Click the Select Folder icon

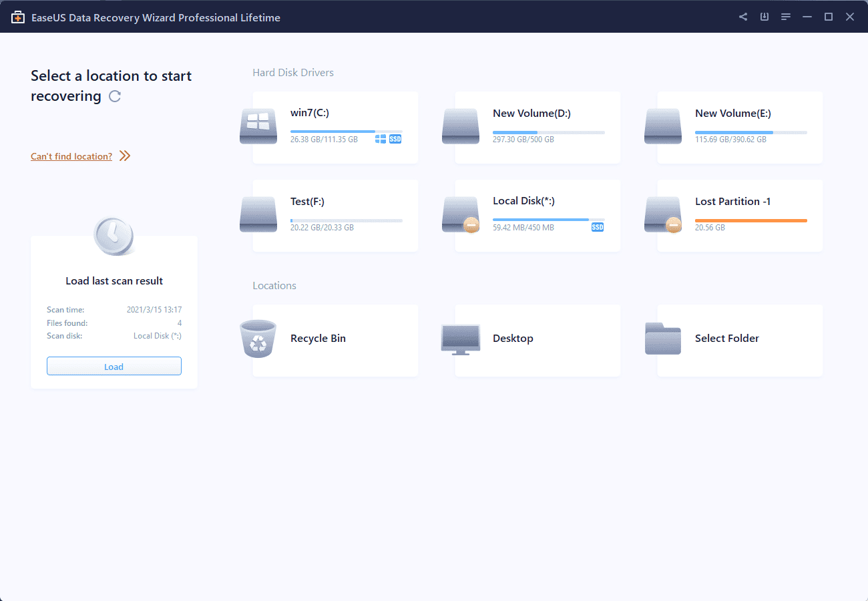pos(662,338)
